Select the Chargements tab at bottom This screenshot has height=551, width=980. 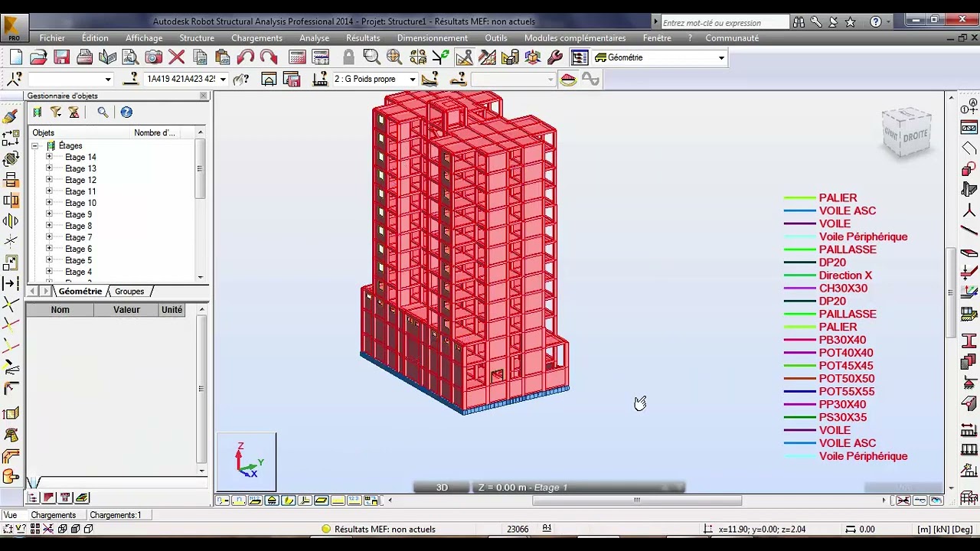click(53, 515)
